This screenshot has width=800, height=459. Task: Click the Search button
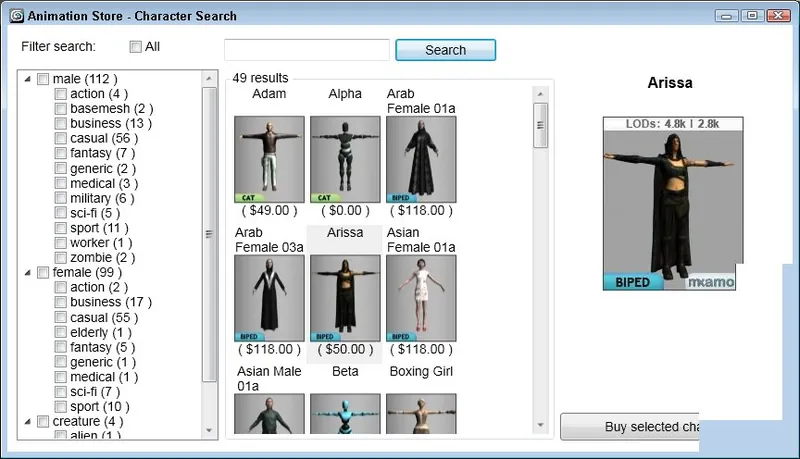click(x=445, y=50)
